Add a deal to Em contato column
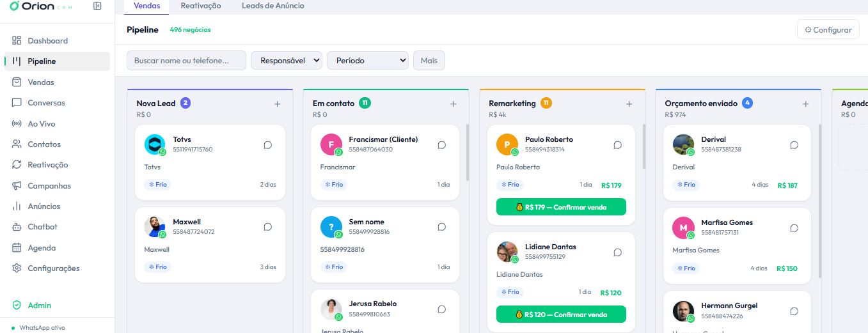Screen dimensions: 868x333 tap(453, 104)
